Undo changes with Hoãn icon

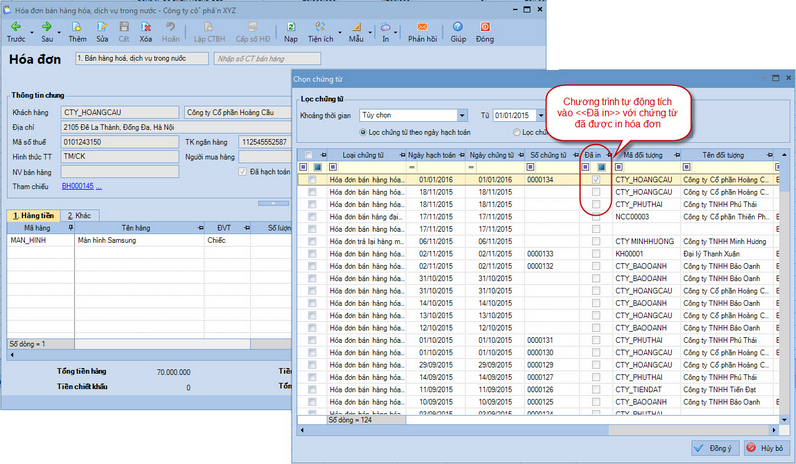[x=170, y=27]
